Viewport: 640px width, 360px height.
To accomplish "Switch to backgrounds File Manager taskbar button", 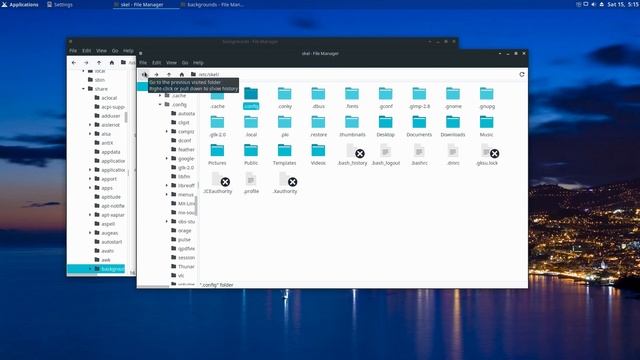I will pos(212,4).
